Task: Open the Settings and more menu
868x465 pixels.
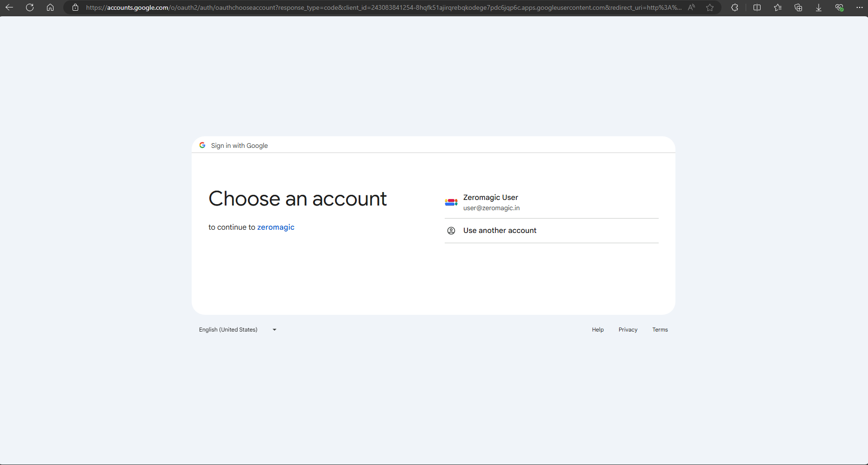Action: pos(860,7)
